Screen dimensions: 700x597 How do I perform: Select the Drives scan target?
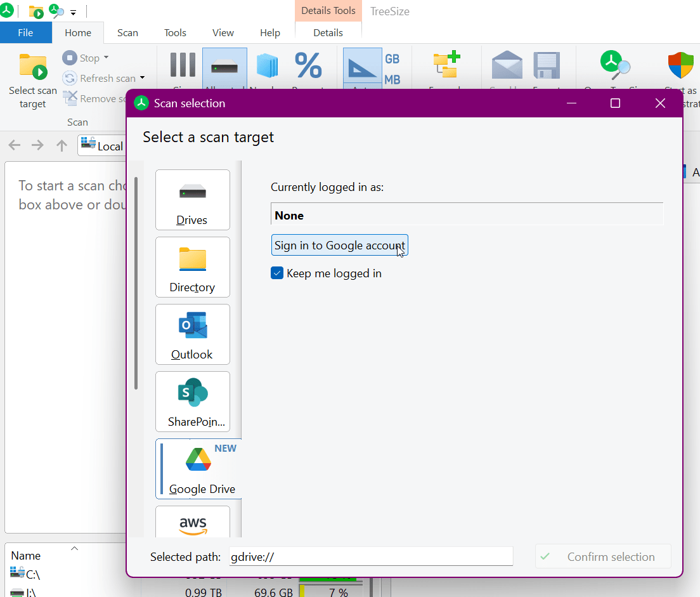coord(192,199)
